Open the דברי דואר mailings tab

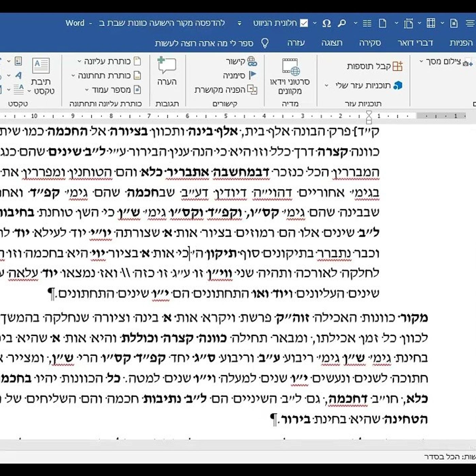click(415, 43)
